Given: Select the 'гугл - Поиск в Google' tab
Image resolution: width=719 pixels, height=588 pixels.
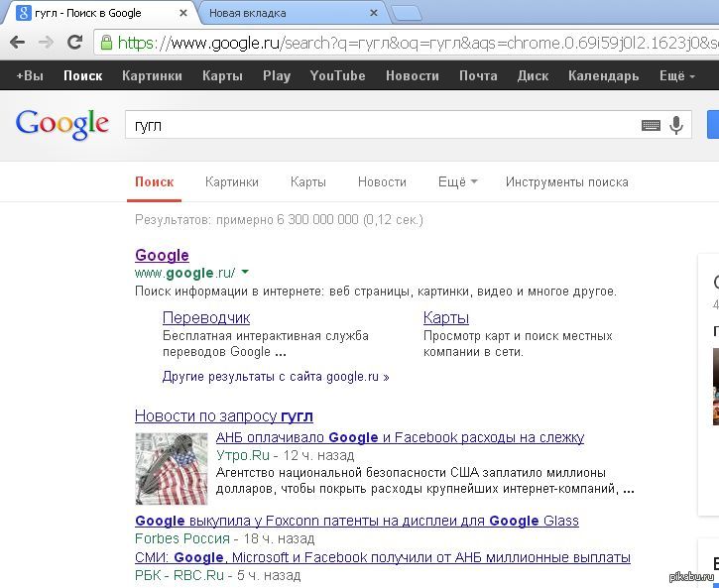Looking at the screenshot, I should 99,13.
